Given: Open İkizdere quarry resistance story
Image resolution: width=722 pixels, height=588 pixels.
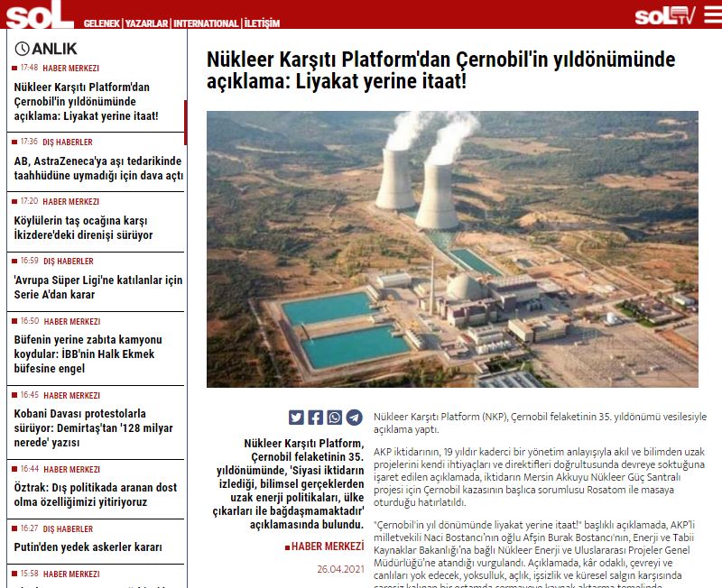Looking at the screenshot, I should pyautogui.click(x=83, y=228).
